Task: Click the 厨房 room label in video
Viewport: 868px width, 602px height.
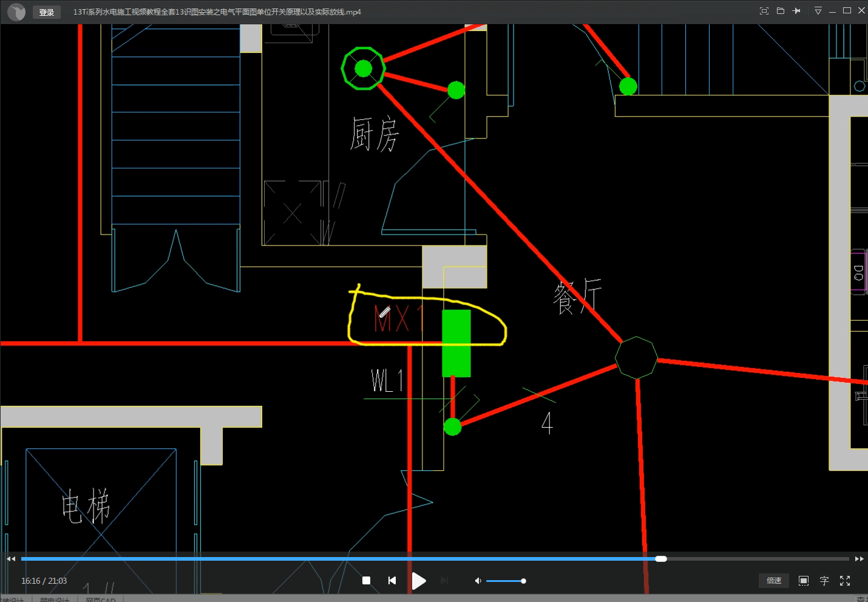Action: (x=375, y=134)
